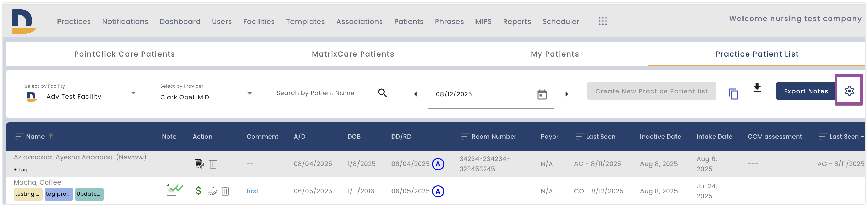Open Phrases menu item
Viewport: 868px width, 207px height.
tap(449, 22)
